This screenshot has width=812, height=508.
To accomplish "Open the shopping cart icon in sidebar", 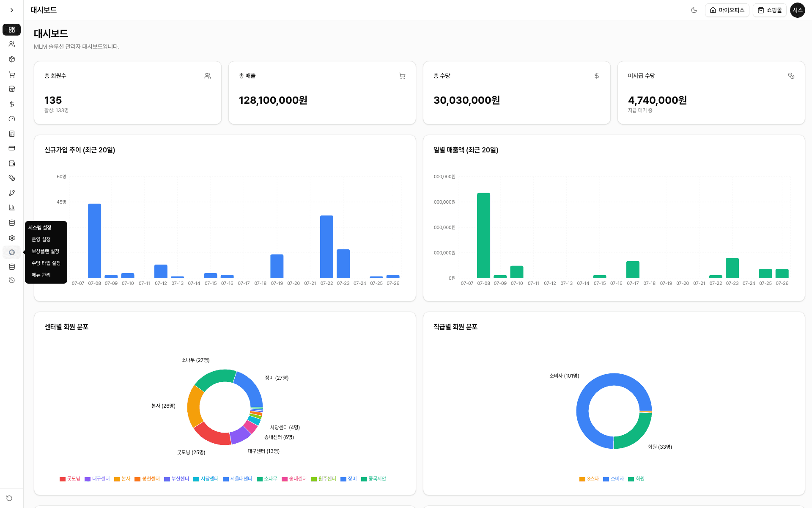I will pos(12,75).
